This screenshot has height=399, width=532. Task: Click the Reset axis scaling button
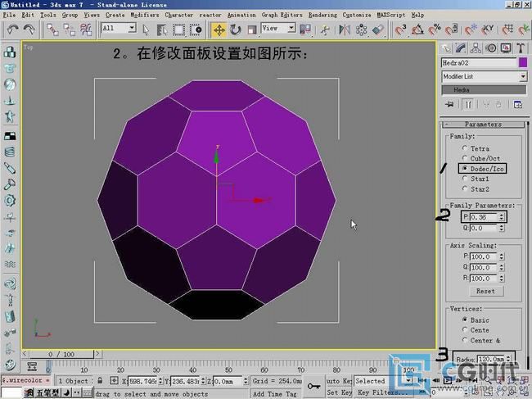[485, 291]
